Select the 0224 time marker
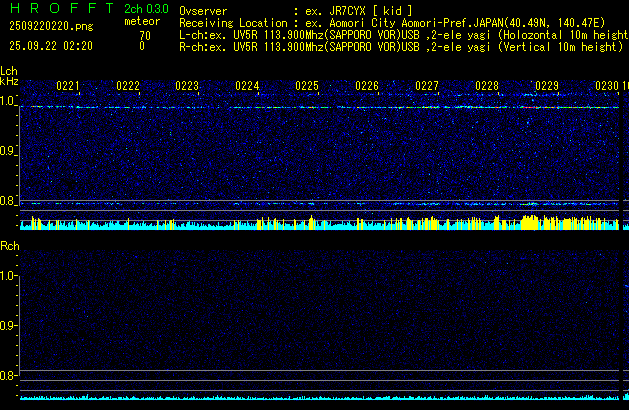 (x=247, y=86)
